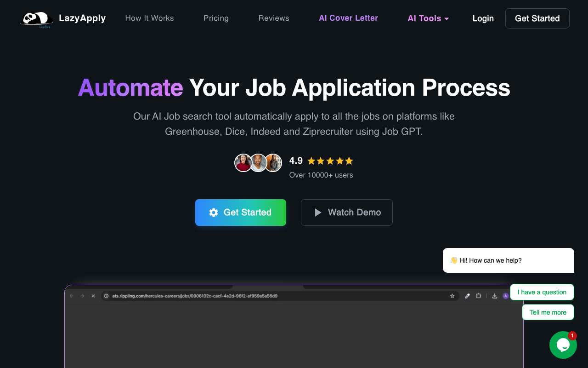This screenshot has width=588, height=368.
Task: Click the demo browser's bookmark star icon
Action: coord(452,296)
